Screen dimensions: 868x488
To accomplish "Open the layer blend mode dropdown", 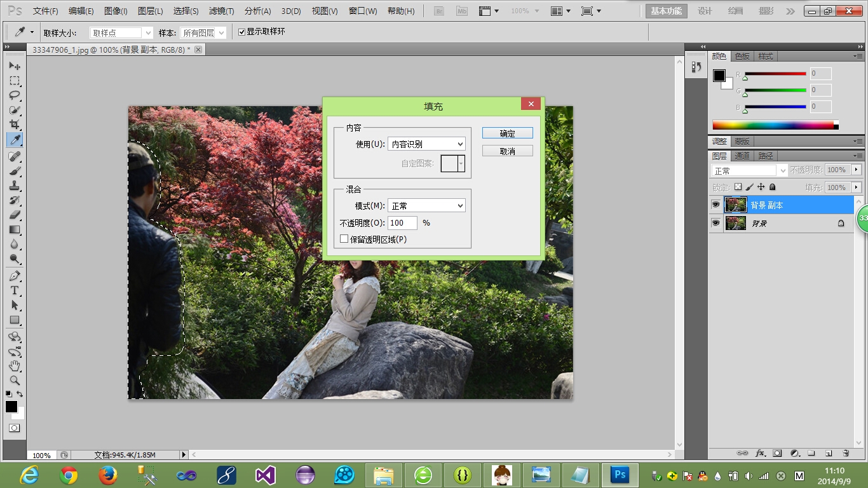I will (x=749, y=170).
